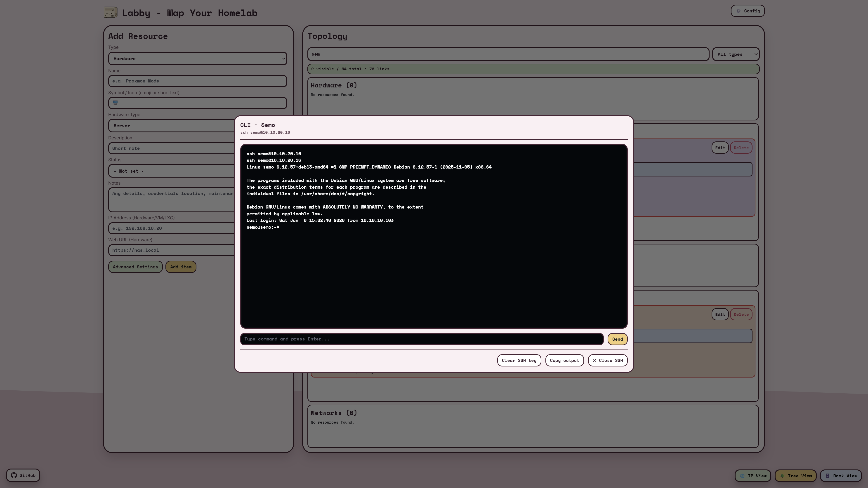Copy the terminal output
The height and width of the screenshot is (488, 868).
(564, 360)
